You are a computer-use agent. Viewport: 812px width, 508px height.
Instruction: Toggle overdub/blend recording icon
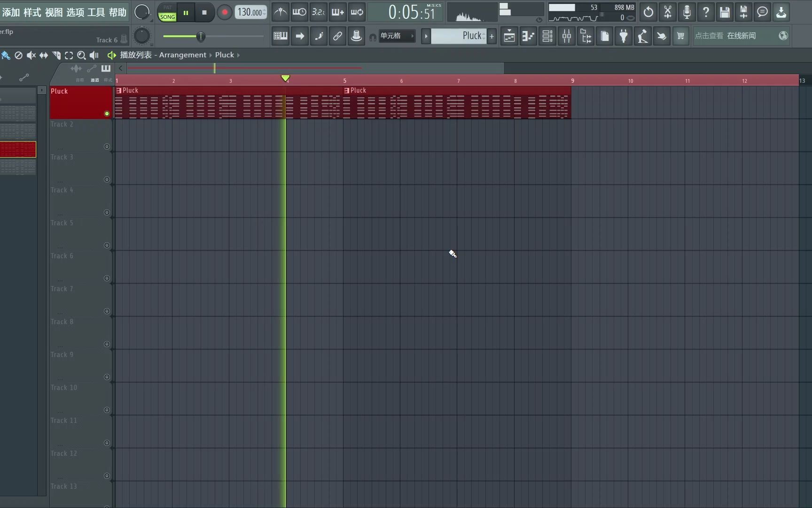[337, 12]
